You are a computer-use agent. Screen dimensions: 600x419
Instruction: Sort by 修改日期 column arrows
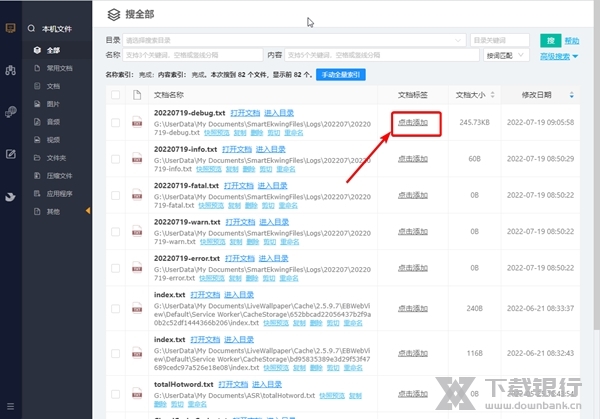click(571, 95)
